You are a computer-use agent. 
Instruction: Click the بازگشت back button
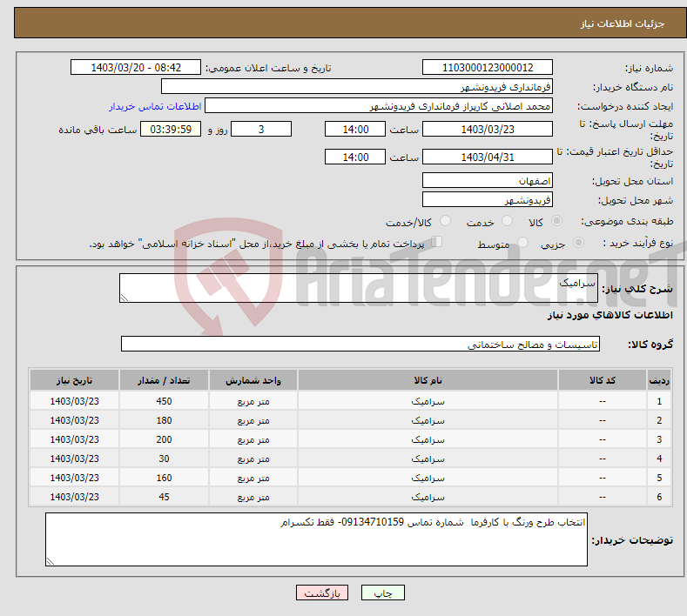click(x=322, y=593)
